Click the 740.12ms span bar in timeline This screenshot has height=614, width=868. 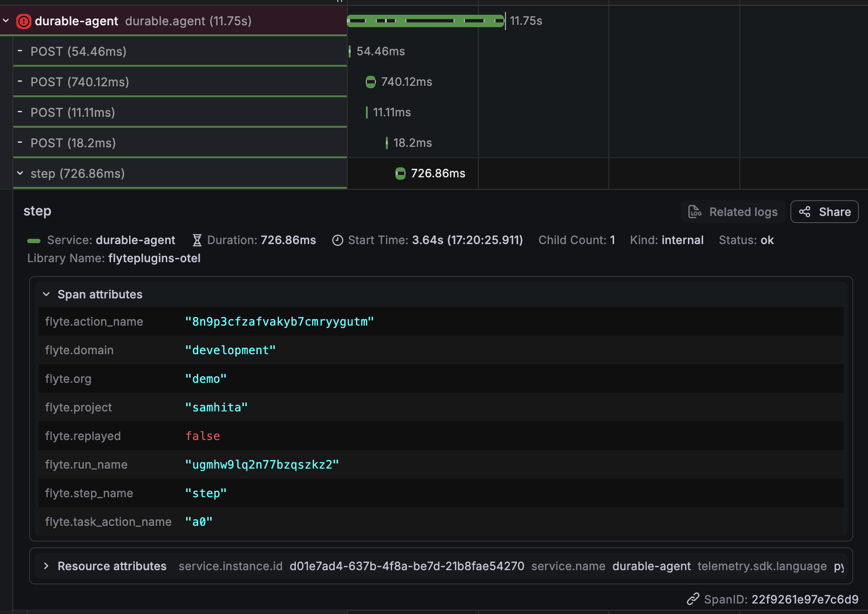point(371,82)
